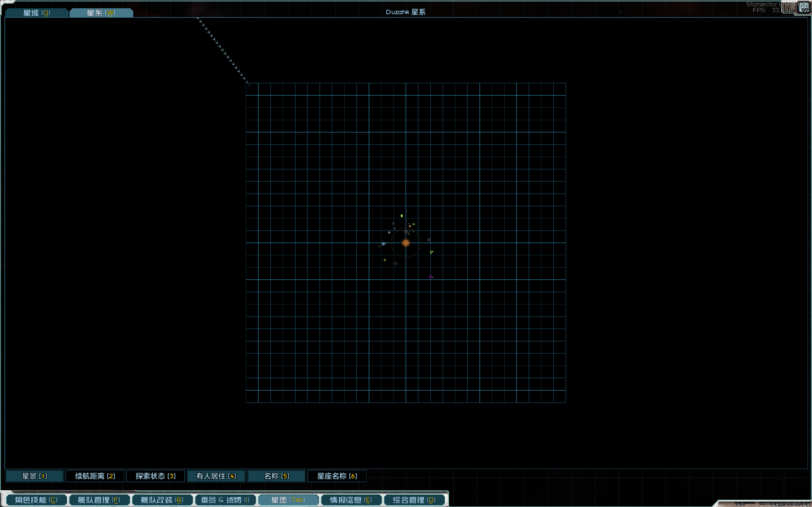The image size is (812, 507).
Task: Open the 舰队改装 [R] refit tab
Action: [x=162, y=500]
